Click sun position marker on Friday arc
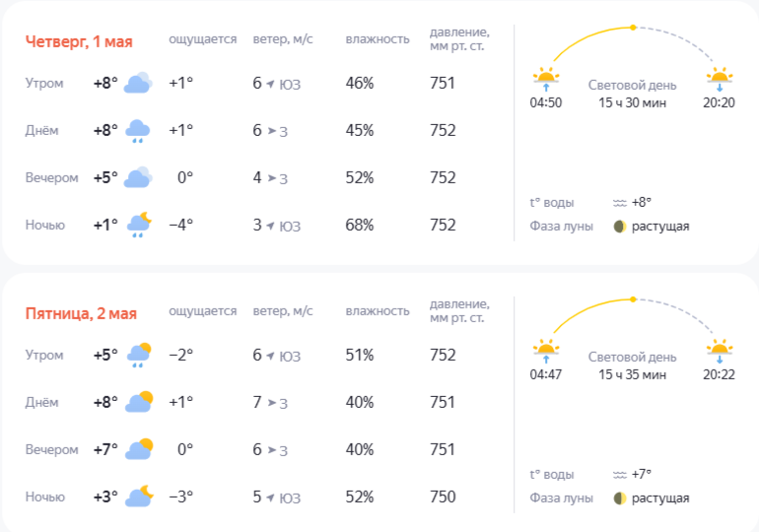This screenshot has height=532, width=759. (x=633, y=299)
